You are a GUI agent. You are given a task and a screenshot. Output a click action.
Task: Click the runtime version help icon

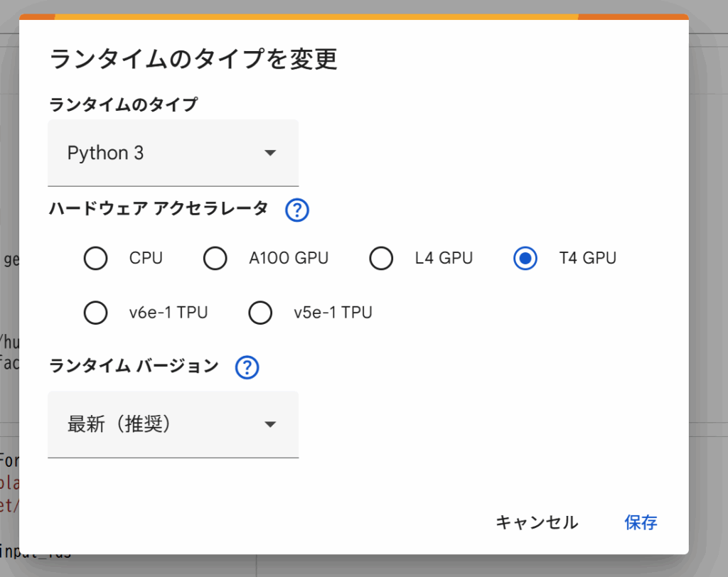pyautogui.click(x=247, y=367)
